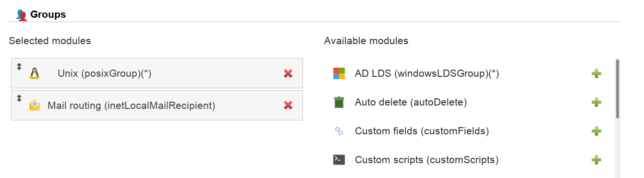Select the Unix (posixGroup)(*) entry

(x=157, y=73)
